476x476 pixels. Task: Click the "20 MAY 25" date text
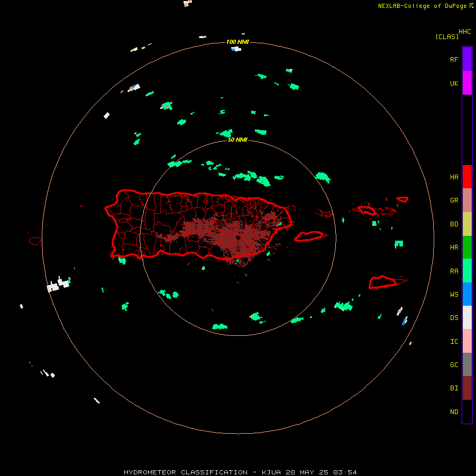tap(307, 472)
